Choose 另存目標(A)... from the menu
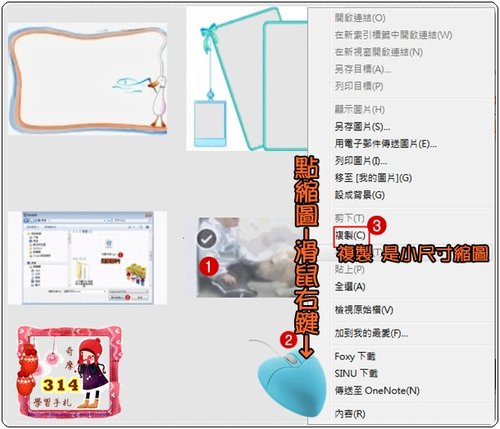This screenshot has height=429, width=500. [363, 69]
